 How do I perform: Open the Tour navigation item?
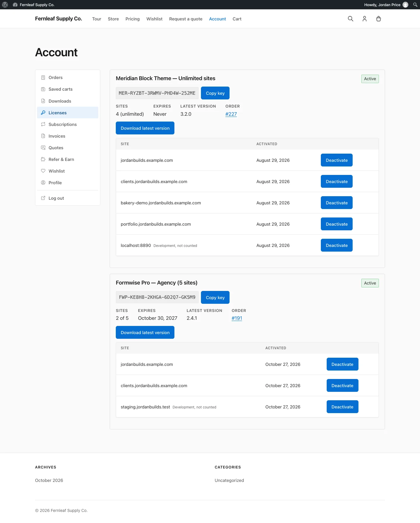[x=97, y=19]
